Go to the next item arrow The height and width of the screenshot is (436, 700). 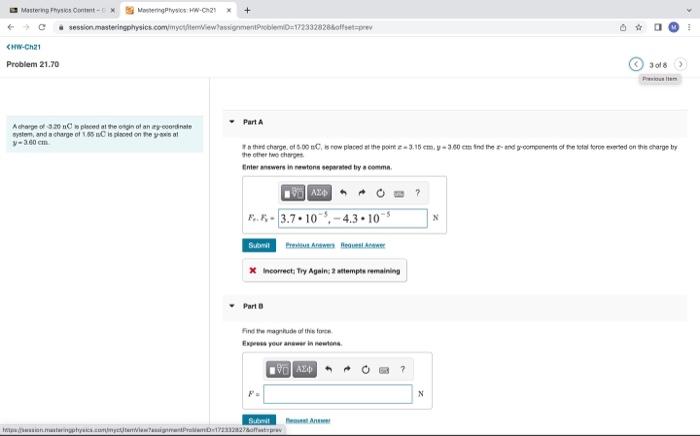680,64
